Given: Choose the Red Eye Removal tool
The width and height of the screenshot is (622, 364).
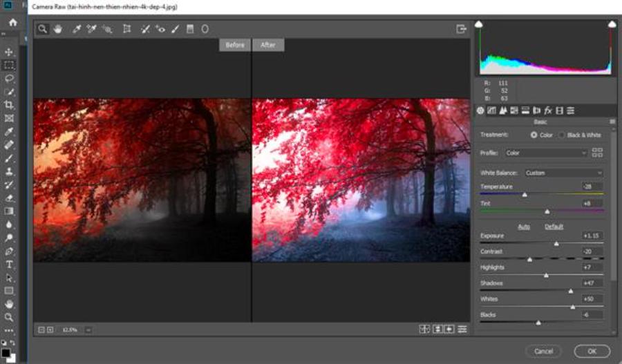Looking at the screenshot, I should [x=160, y=29].
